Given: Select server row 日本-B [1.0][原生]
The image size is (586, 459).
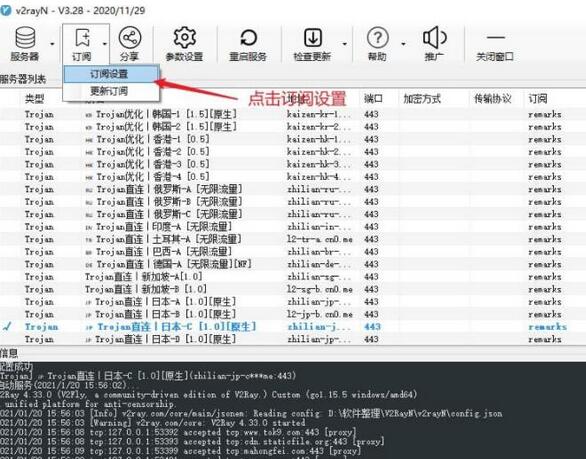Looking at the screenshot, I should 293,314.
